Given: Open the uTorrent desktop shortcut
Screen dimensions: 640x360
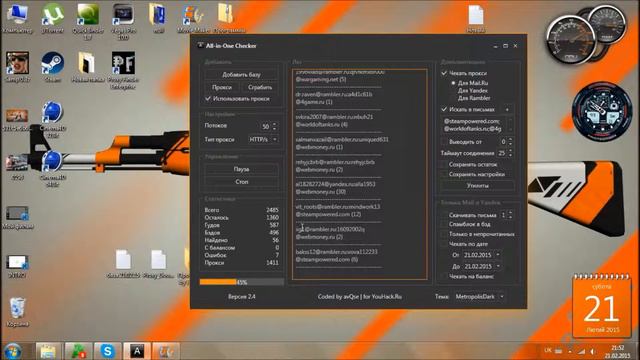Looking at the screenshot, I should [53, 18].
